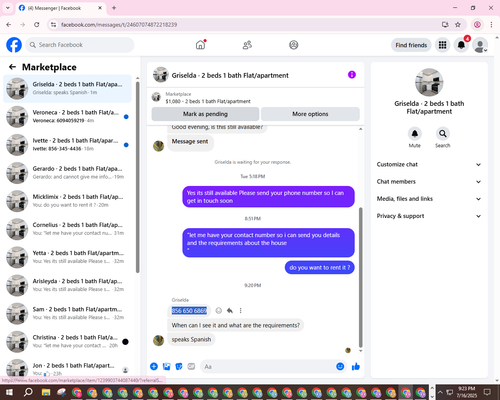Choose a sticker in the composer
Image resolution: width=500 pixels, height=400 pixels.
click(179, 367)
